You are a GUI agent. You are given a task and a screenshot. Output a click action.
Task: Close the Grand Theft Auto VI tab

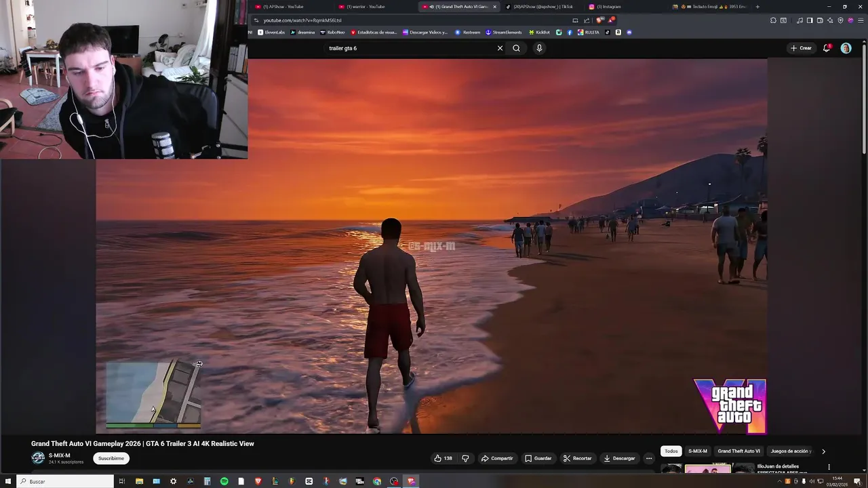pos(494,7)
